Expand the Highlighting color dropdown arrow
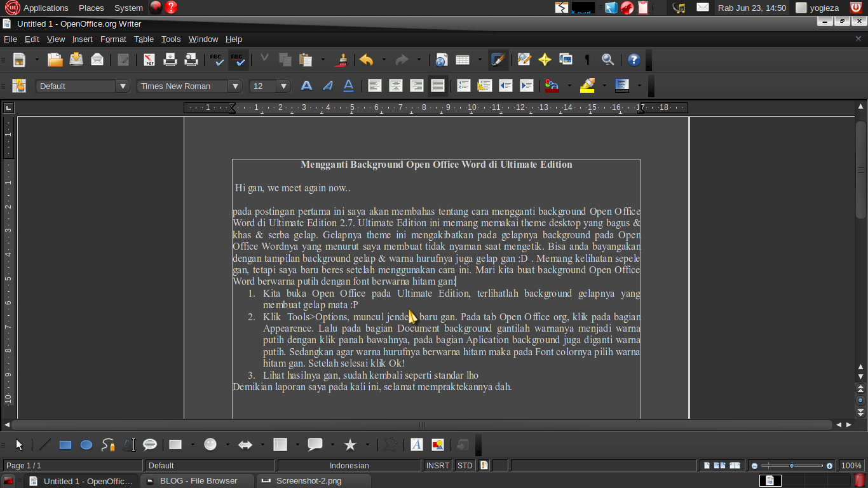 [604, 86]
